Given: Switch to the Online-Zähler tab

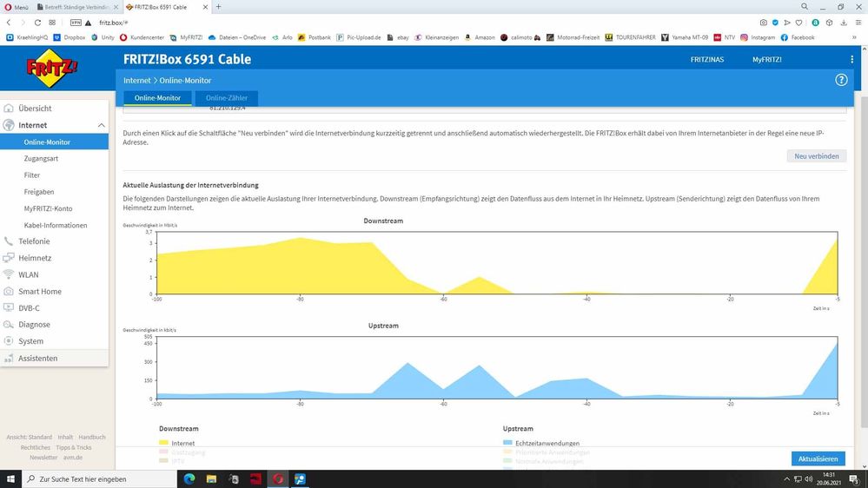Looking at the screenshot, I should 227,98.
